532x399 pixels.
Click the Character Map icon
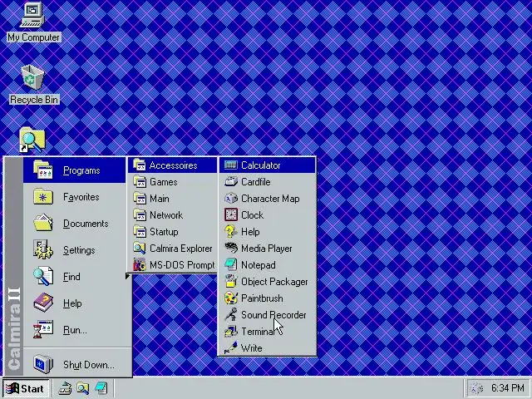click(231, 199)
